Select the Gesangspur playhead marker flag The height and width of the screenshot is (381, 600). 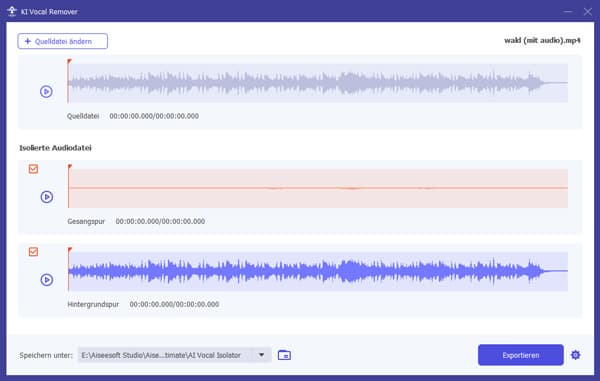[70, 167]
